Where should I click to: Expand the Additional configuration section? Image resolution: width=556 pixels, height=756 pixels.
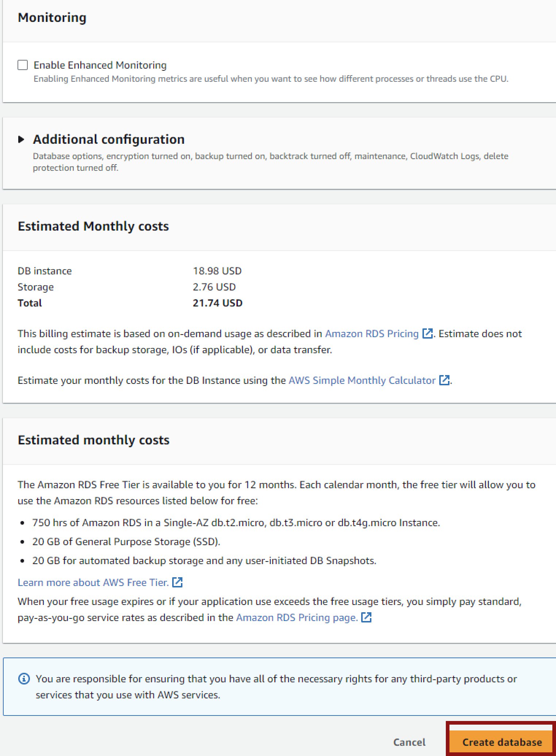pyautogui.click(x=21, y=139)
